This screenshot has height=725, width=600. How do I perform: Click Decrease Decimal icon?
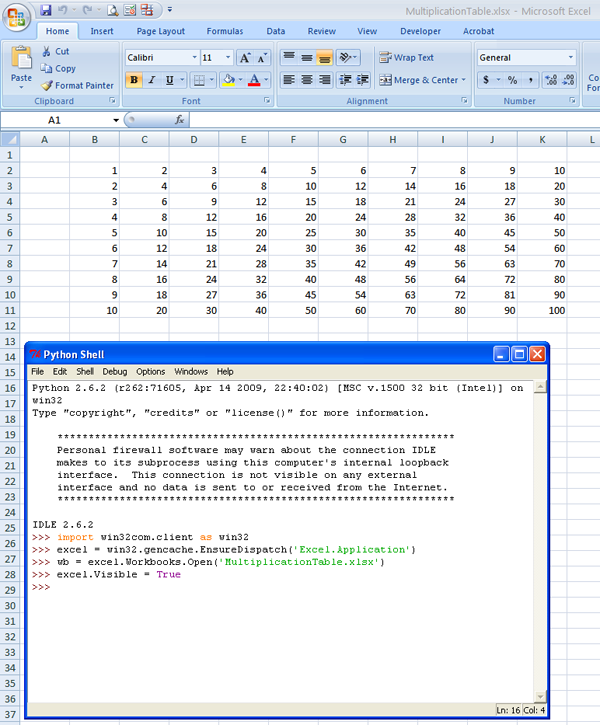click(569, 80)
